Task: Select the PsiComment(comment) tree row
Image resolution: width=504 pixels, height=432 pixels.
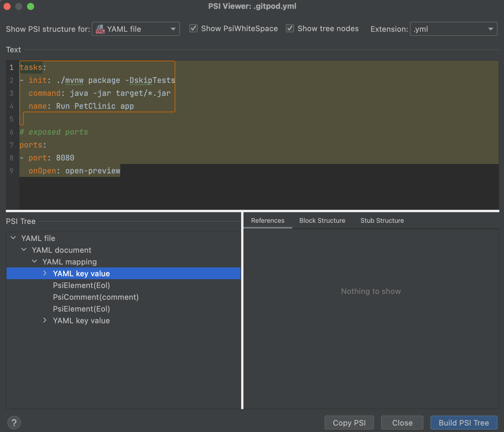Action: pos(124,297)
